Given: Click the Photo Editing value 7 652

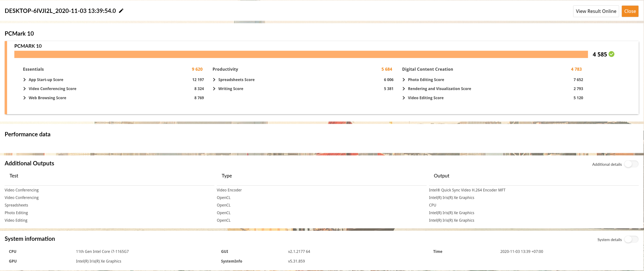Looking at the screenshot, I should [x=578, y=80].
